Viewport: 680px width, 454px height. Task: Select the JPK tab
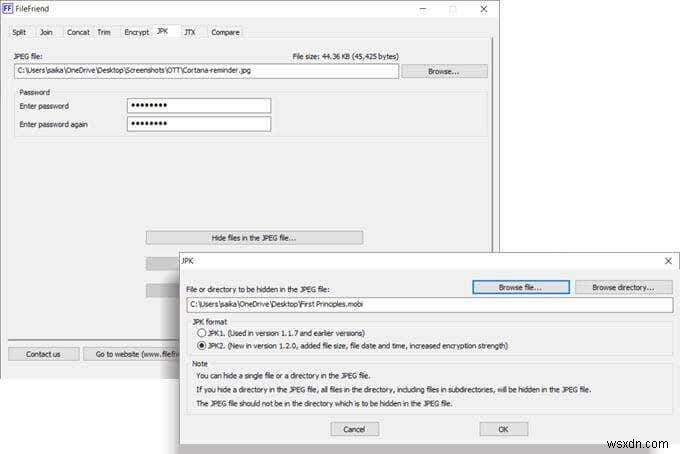pos(163,31)
